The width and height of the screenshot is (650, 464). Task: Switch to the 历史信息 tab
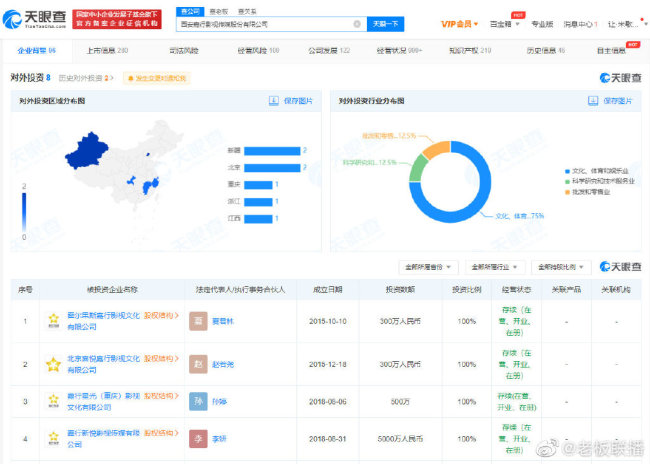(546, 51)
